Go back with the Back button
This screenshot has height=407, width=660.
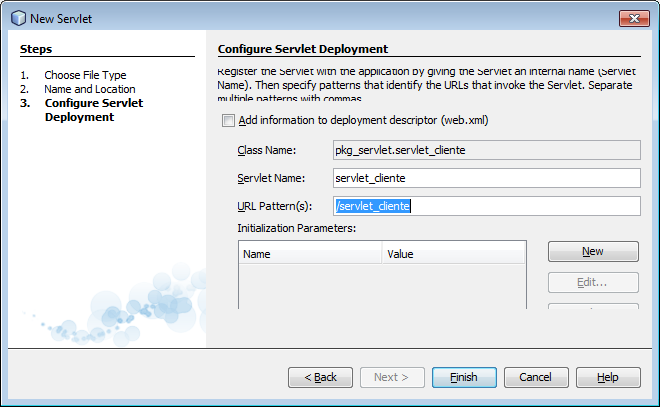click(x=320, y=377)
